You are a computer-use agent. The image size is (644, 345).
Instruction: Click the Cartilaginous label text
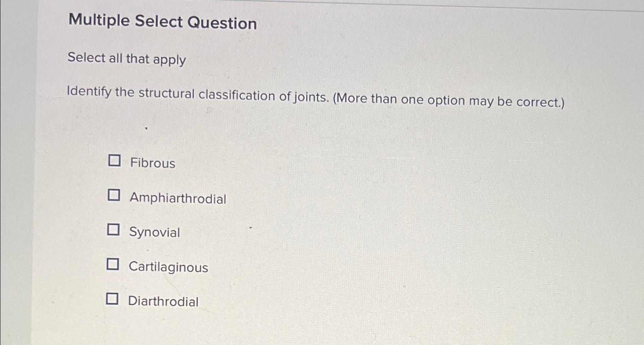[169, 267]
